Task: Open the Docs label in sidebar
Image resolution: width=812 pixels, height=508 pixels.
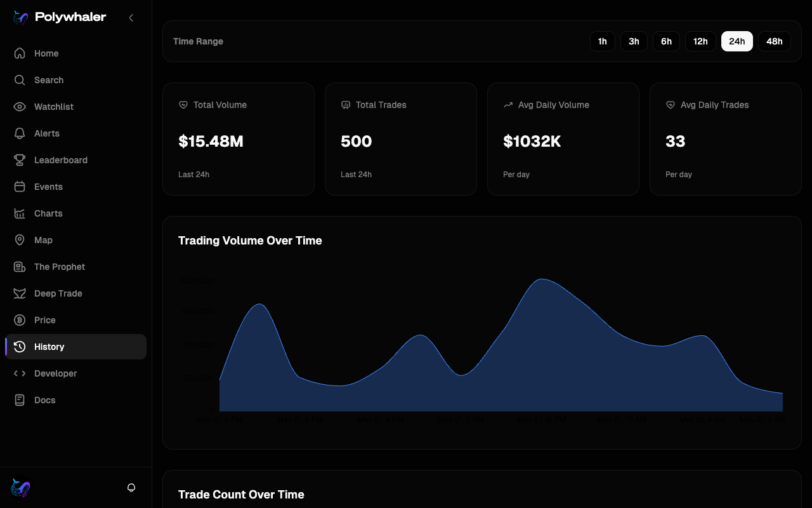Action: (44, 400)
